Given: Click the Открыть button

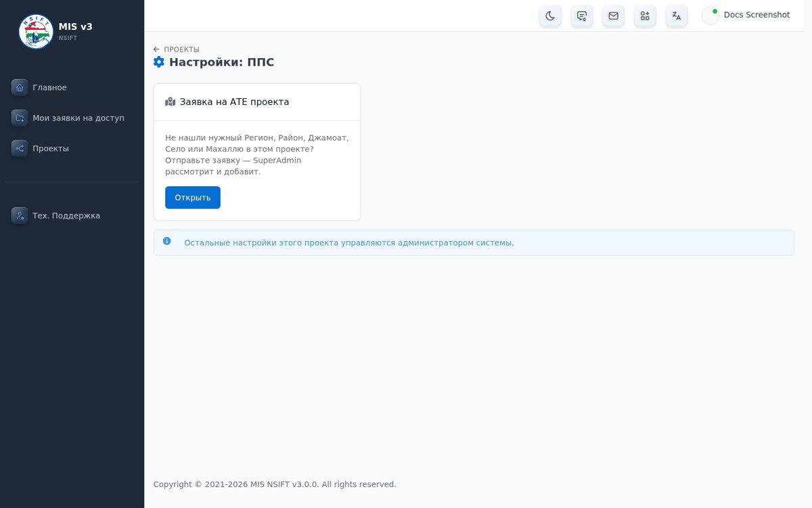Looking at the screenshot, I should [x=193, y=198].
